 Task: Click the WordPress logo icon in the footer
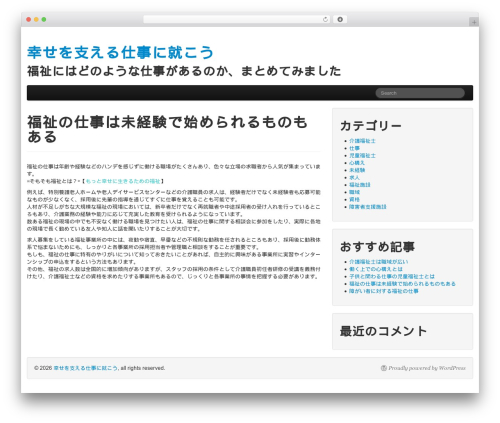tap(384, 368)
